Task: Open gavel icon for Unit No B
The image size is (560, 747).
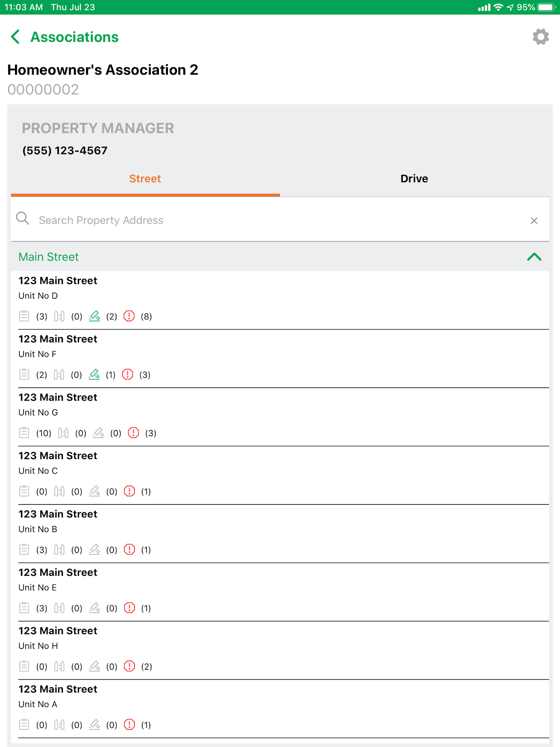Action: pyautogui.click(x=94, y=549)
